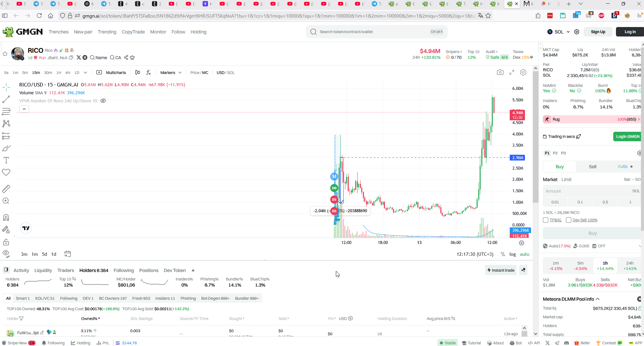Screen dimensions: 644x346
Task: Open chart type candles selector
Action: [x=137, y=73]
